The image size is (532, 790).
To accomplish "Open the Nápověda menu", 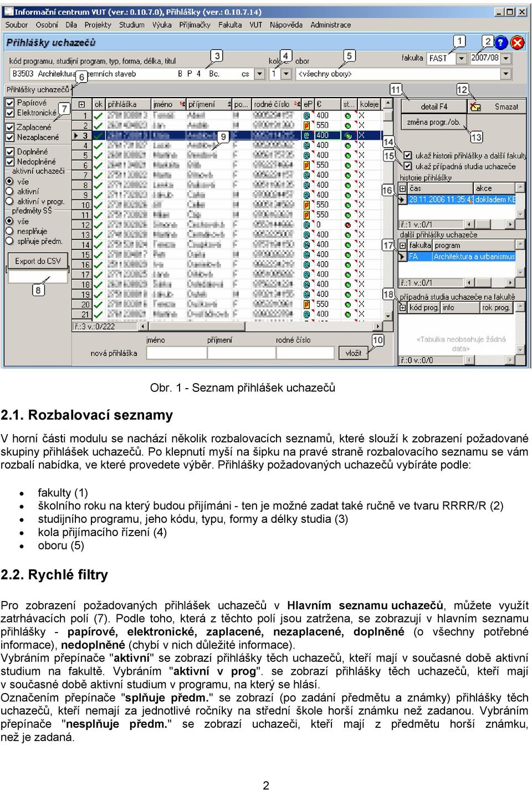I will [x=287, y=25].
